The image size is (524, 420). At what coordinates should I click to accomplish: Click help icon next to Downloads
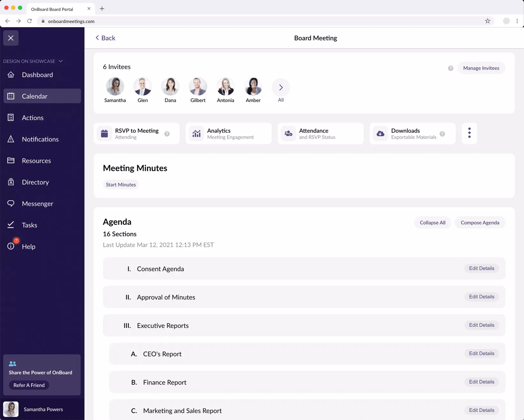click(x=442, y=134)
